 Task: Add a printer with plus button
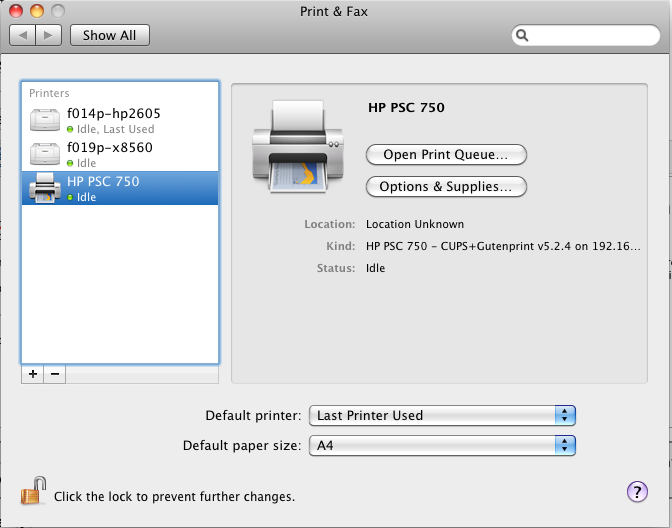(x=33, y=374)
